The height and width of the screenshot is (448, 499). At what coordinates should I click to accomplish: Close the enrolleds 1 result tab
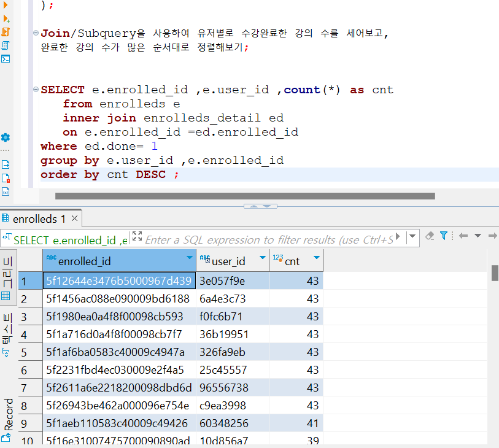[x=74, y=218]
